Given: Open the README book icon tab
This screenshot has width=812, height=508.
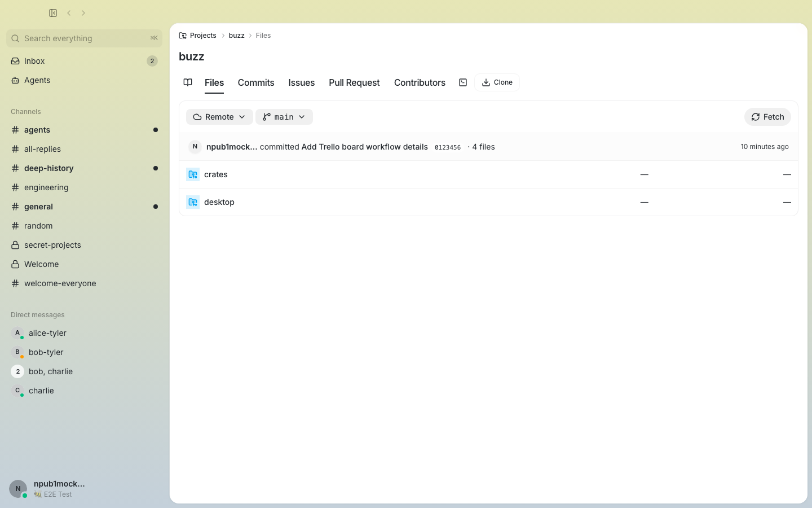Looking at the screenshot, I should click(188, 82).
